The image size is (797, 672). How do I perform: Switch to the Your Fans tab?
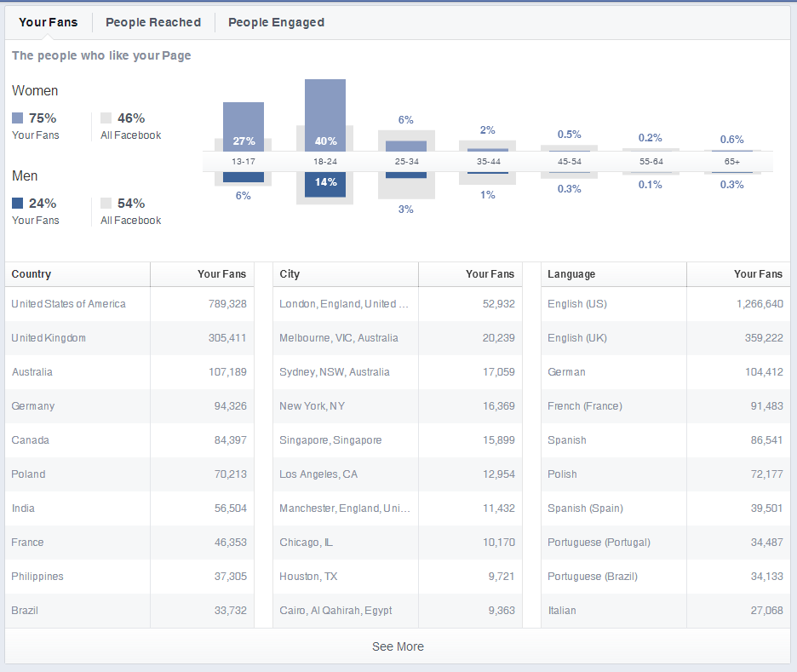tap(49, 22)
